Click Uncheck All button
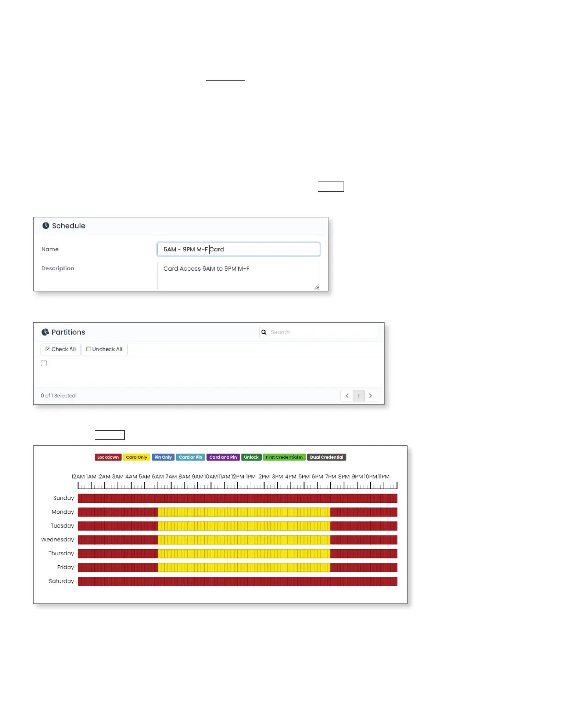Viewport: 563px width, 728px height. click(104, 349)
